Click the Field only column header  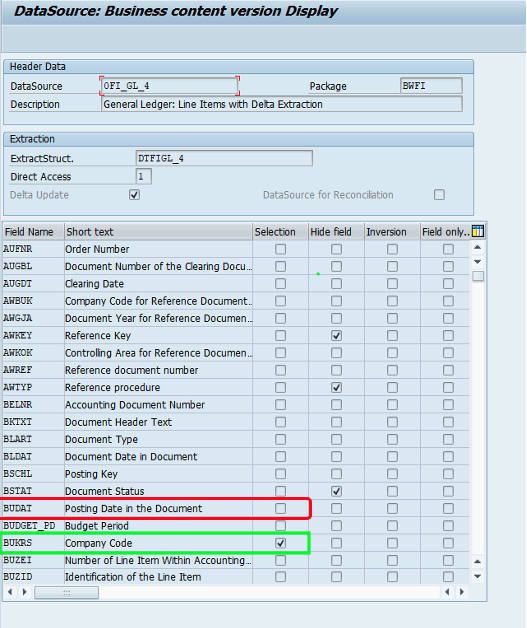click(446, 232)
